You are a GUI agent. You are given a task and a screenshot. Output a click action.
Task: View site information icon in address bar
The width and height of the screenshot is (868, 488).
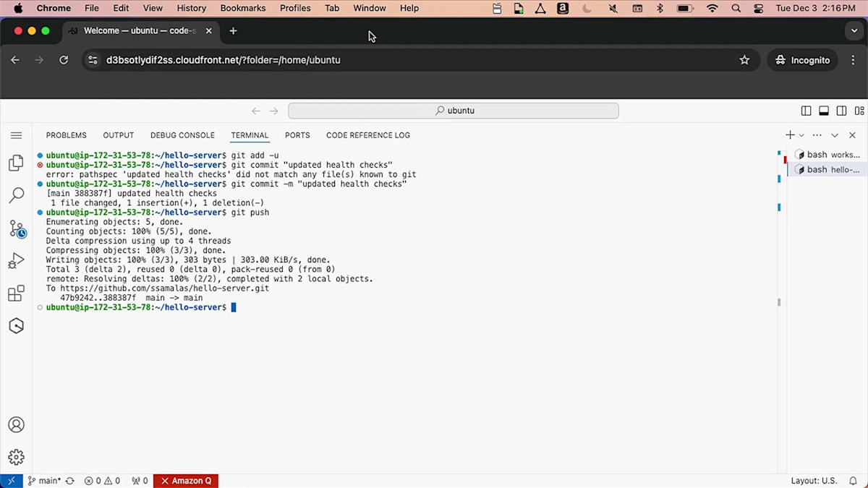coord(92,60)
